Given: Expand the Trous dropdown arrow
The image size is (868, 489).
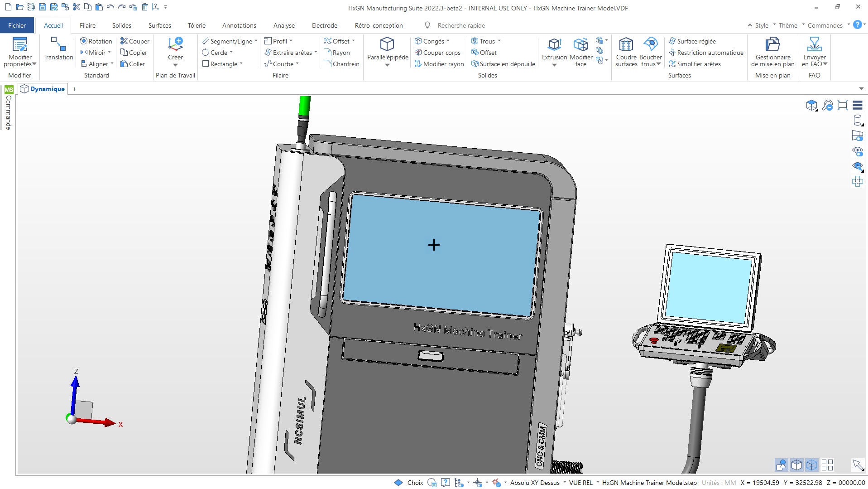Looking at the screenshot, I should click(499, 41).
